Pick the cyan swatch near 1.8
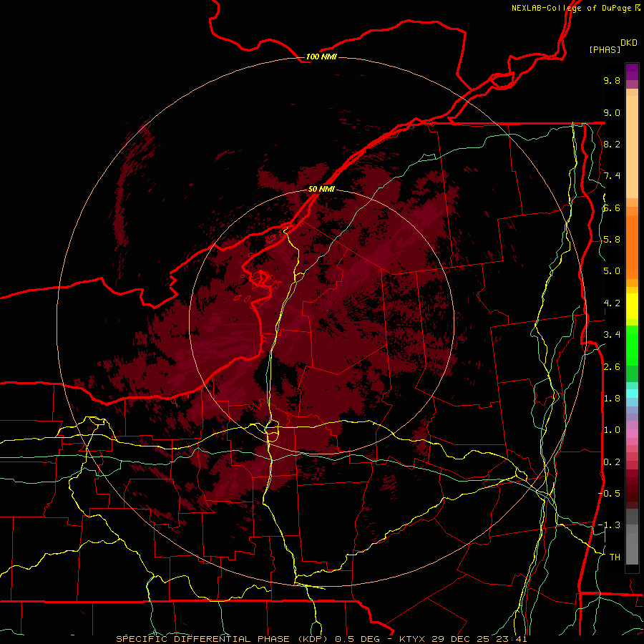The image size is (644, 644). tap(632, 394)
